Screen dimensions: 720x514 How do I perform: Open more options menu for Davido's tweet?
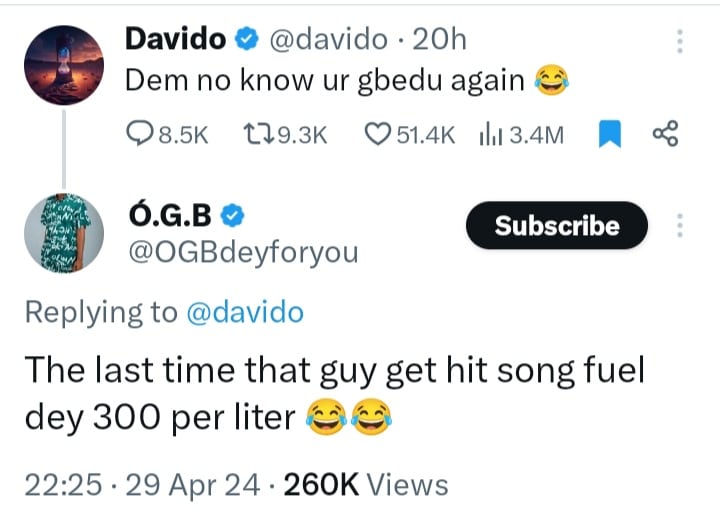[680, 42]
